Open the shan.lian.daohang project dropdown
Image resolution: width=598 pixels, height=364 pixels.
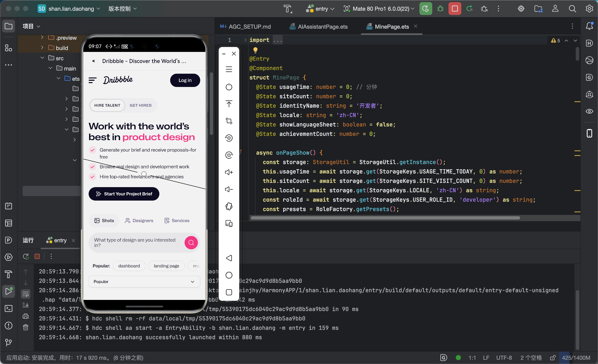click(x=69, y=9)
